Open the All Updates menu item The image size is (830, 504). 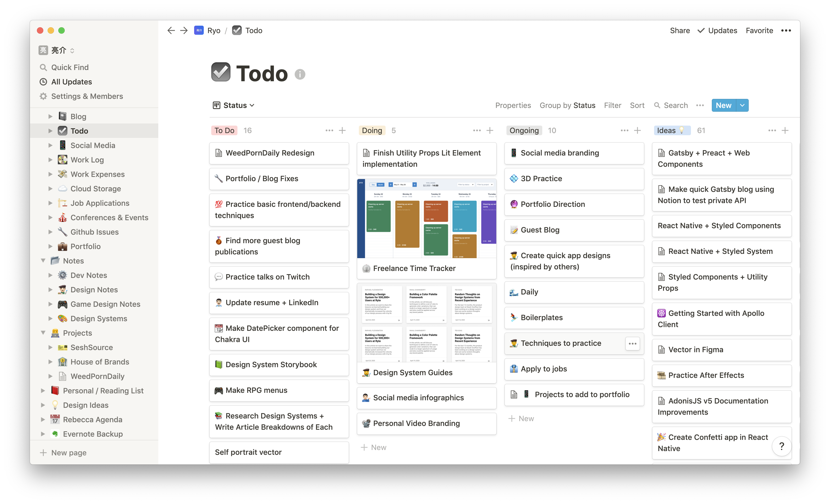coord(71,81)
